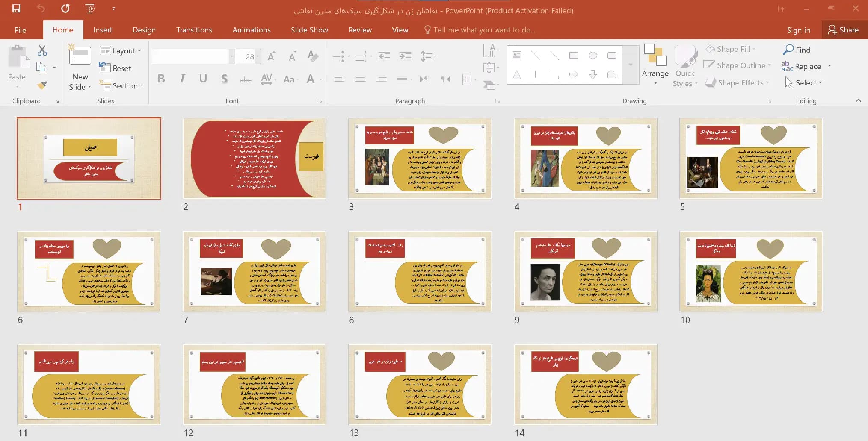Click the Cut scissors icon
This screenshot has height=441, width=868.
click(x=42, y=50)
